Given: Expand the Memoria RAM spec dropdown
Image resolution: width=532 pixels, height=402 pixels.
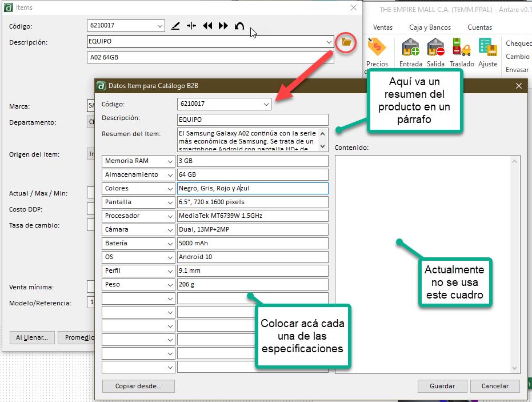Looking at the screenshot, I should point(169,161).
